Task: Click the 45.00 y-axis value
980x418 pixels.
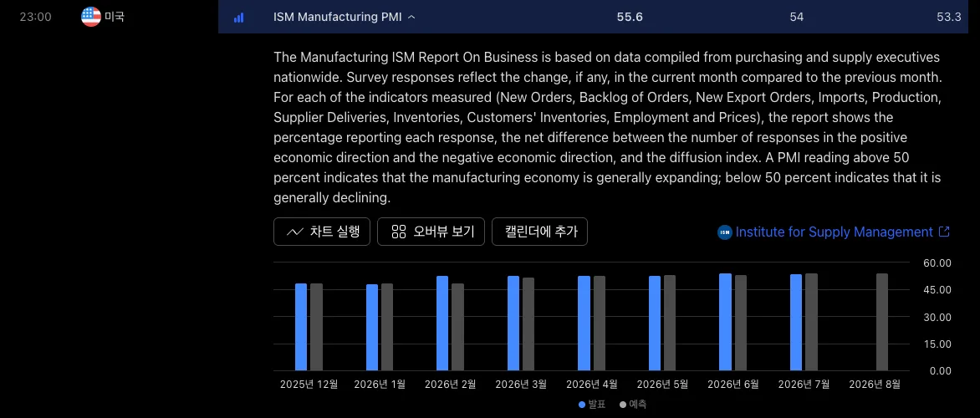Action: (x=937, y=290)
